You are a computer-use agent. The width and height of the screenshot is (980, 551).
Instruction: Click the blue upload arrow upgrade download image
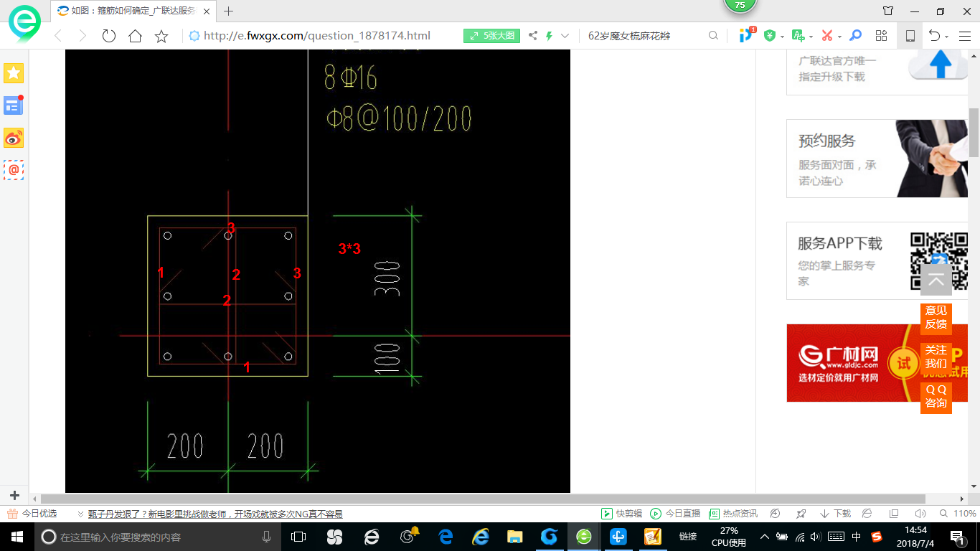click(x=940, y=65)
